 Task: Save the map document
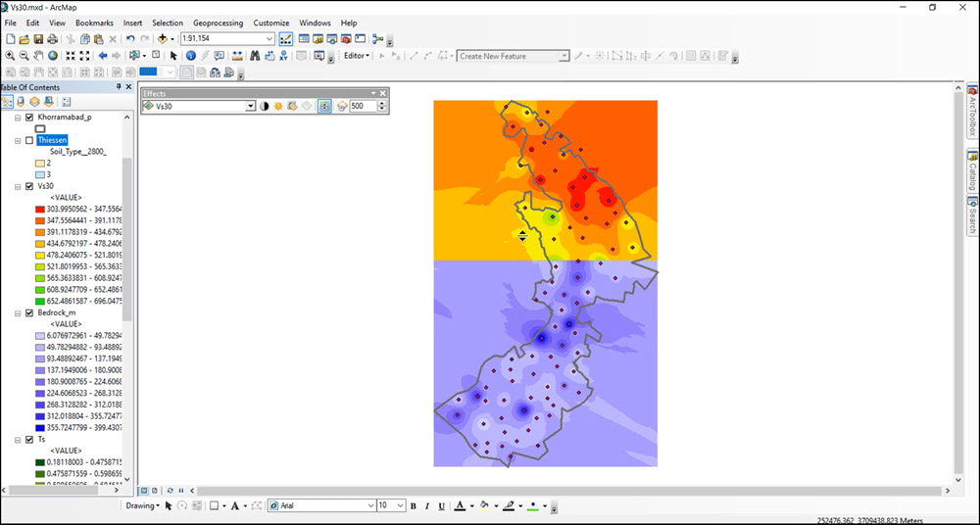(38, 39)
